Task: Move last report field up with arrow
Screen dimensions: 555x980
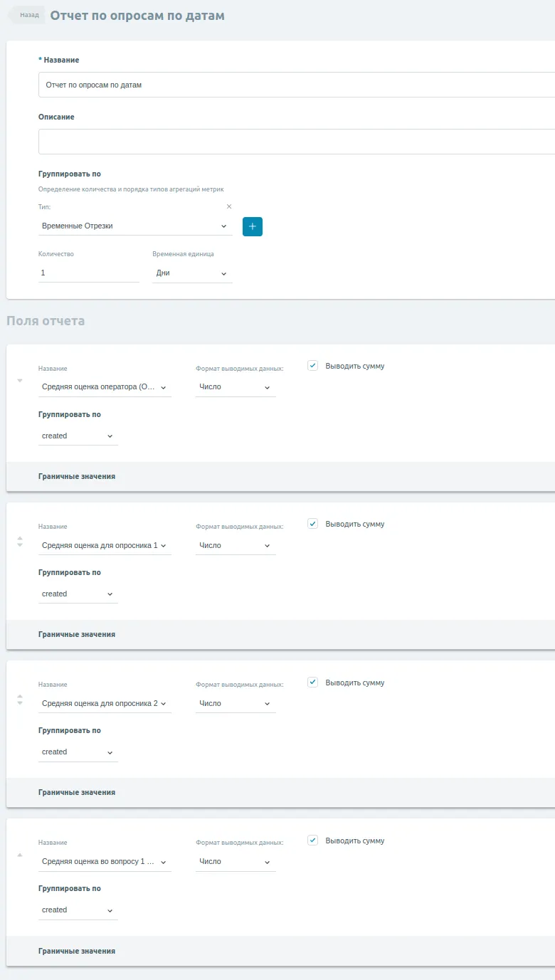Action: coord(20,854)
